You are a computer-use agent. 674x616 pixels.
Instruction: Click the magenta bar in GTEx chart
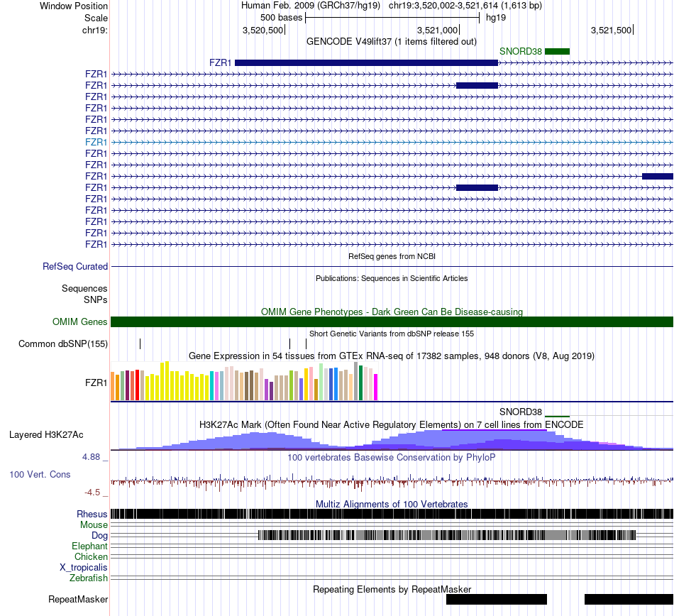pos(376,387)
